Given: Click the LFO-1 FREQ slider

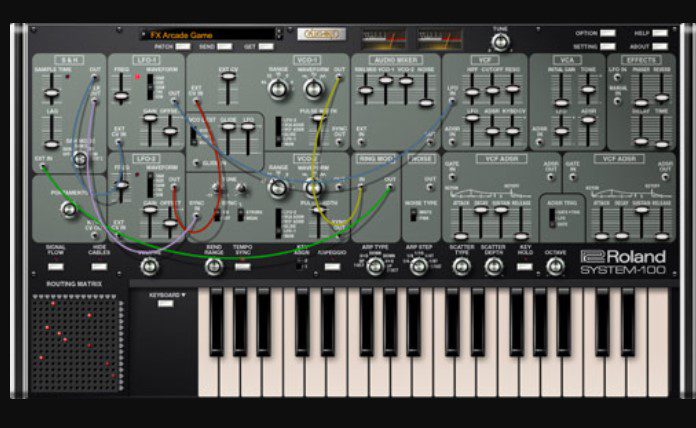Looking at the screenshot, I should coord(121,95).
